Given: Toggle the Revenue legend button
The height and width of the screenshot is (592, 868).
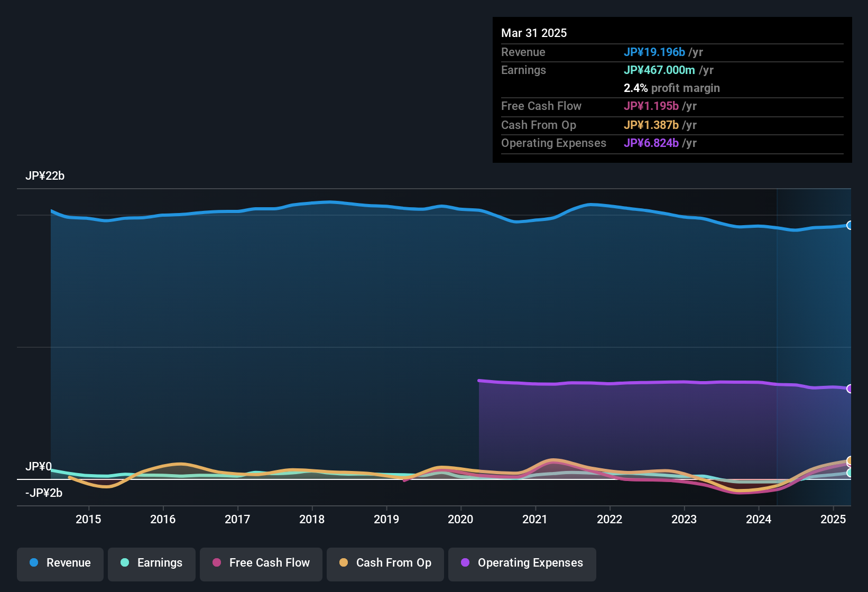Looking at the screenshot, I should click(x=60, y=565).
